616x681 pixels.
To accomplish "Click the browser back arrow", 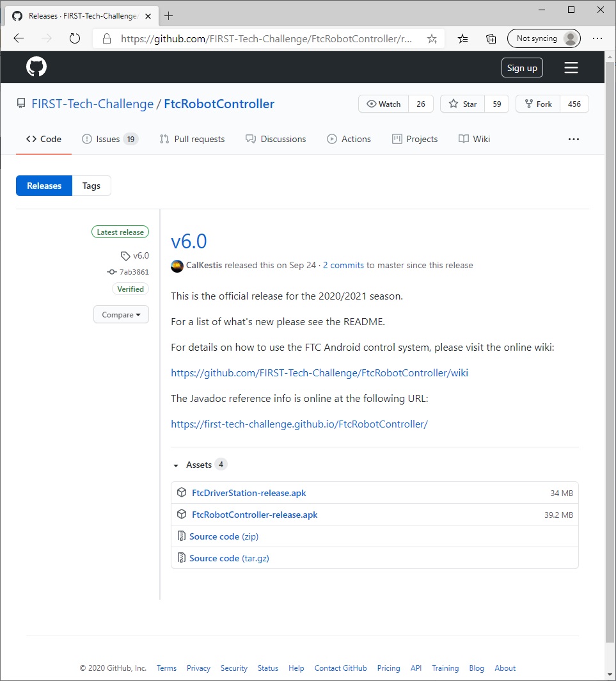I will tap(19, 38).
